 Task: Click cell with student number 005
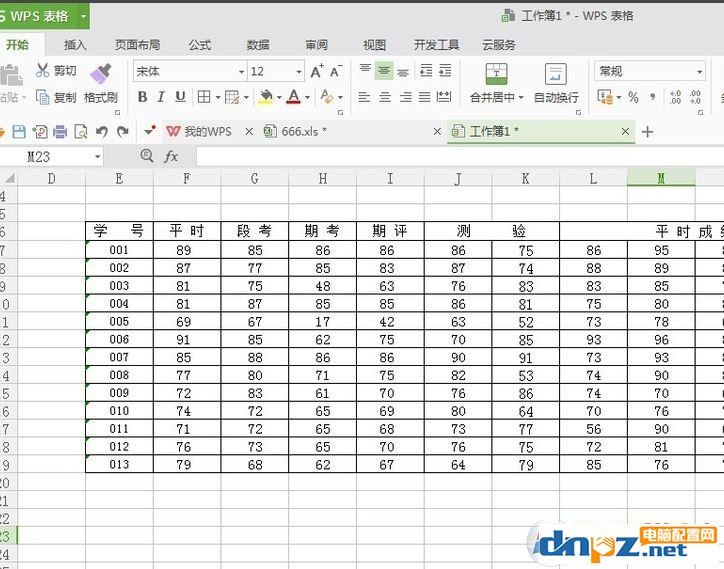coord(119,321)
